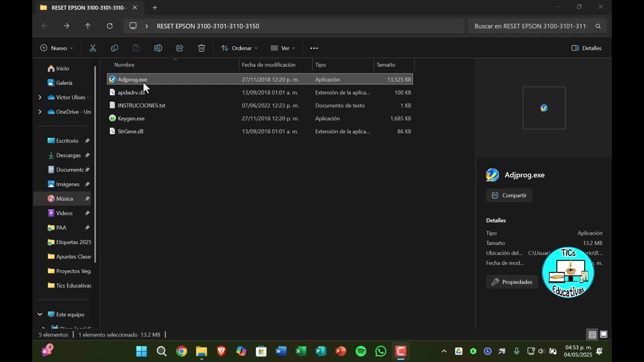Go back with the left arrow
The height and width of the screenshot is (362, 644).
tap(44, 26)
